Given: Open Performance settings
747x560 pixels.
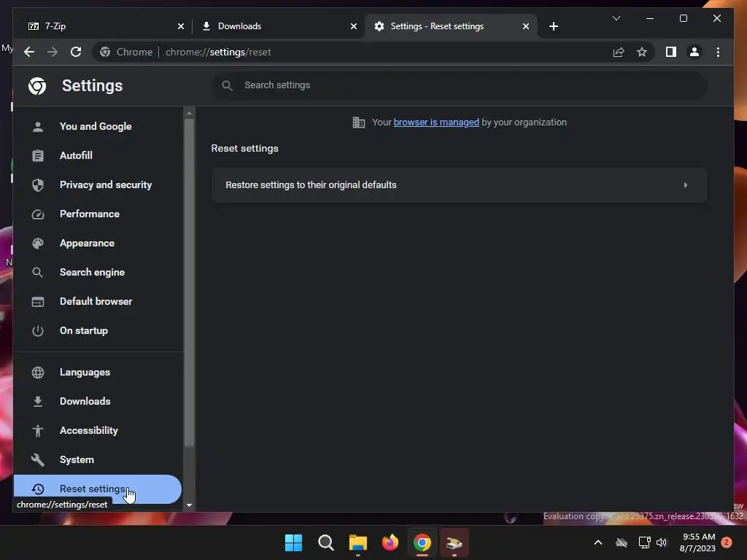Looking at the screenshot, I should pos(98,214).
